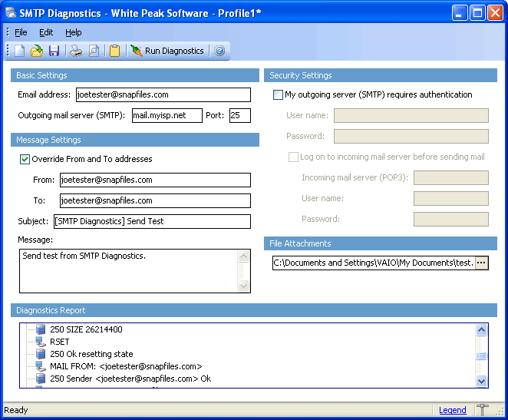508x420 pixels.
Task: Click the From address field
Action: pyautogui.click(x=155, y=180)
